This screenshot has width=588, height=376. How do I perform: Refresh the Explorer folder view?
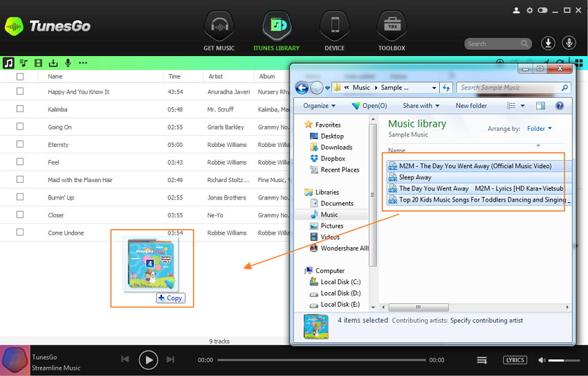coord(446,88)
